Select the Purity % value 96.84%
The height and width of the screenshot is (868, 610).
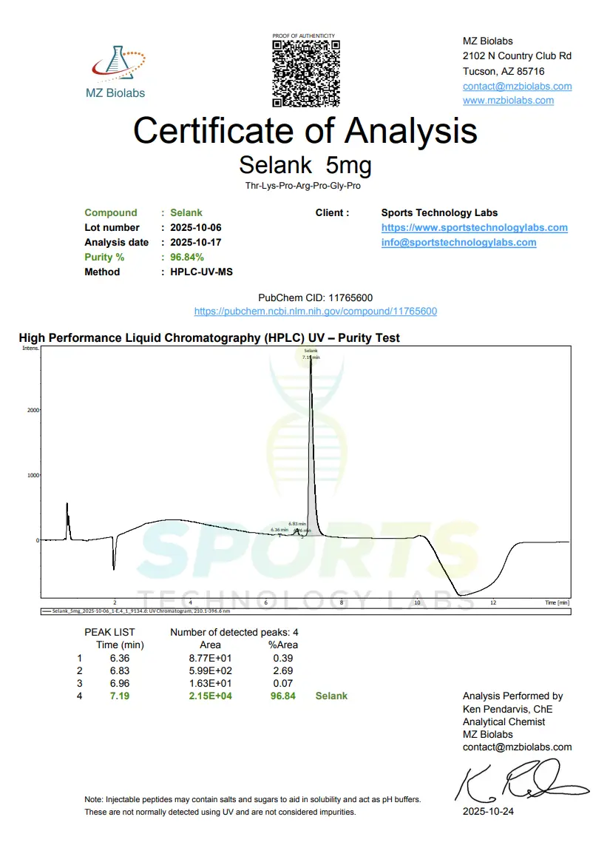pos(187,257)
